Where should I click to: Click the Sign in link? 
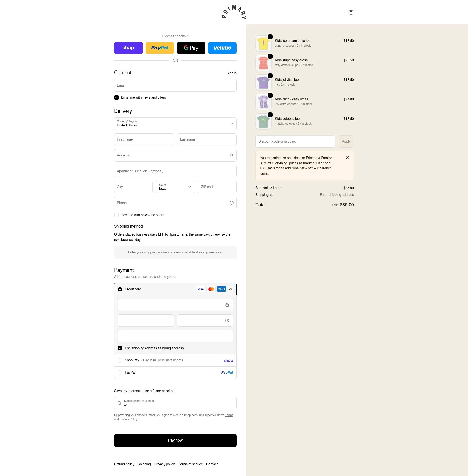point(231,73)
